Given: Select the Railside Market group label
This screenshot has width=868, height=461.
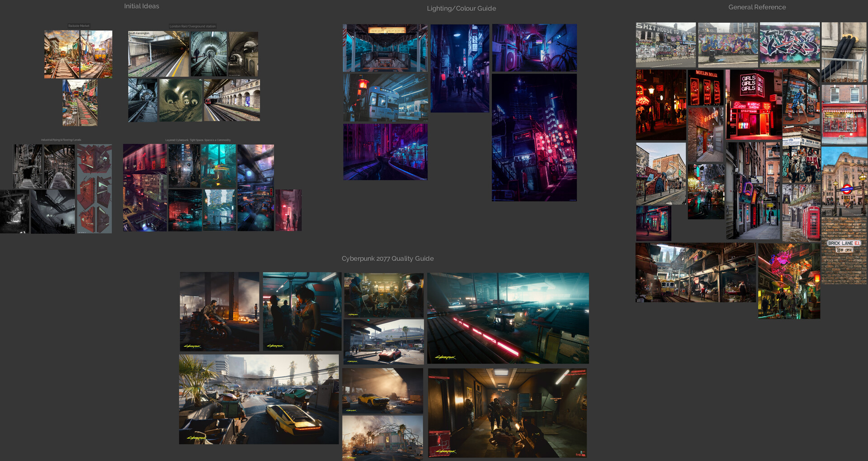Looking at the screenshot, I should click(x=78, y=26).
